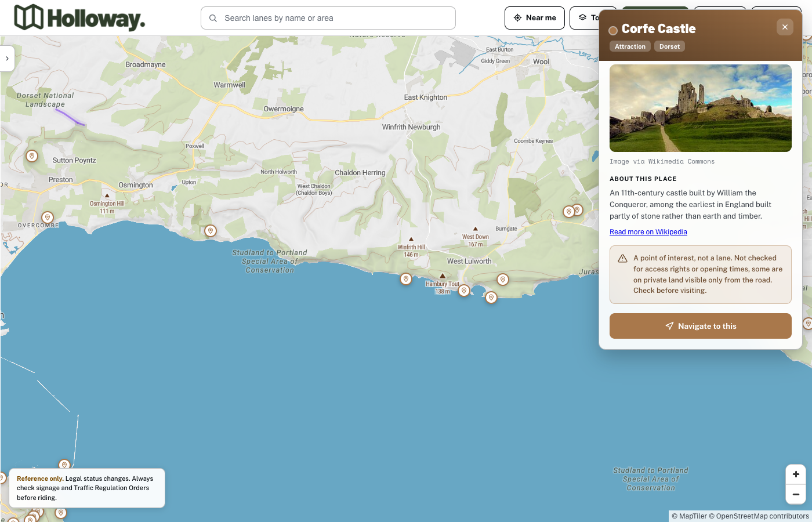Screen dimensions: 812x522
Task: Click the Image via Wikimedia Commons caption
Action: 662,162
